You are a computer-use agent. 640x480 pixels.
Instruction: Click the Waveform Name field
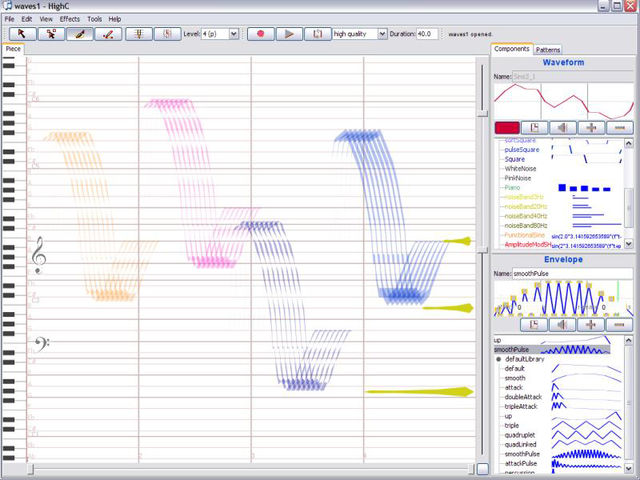[573, 76]
